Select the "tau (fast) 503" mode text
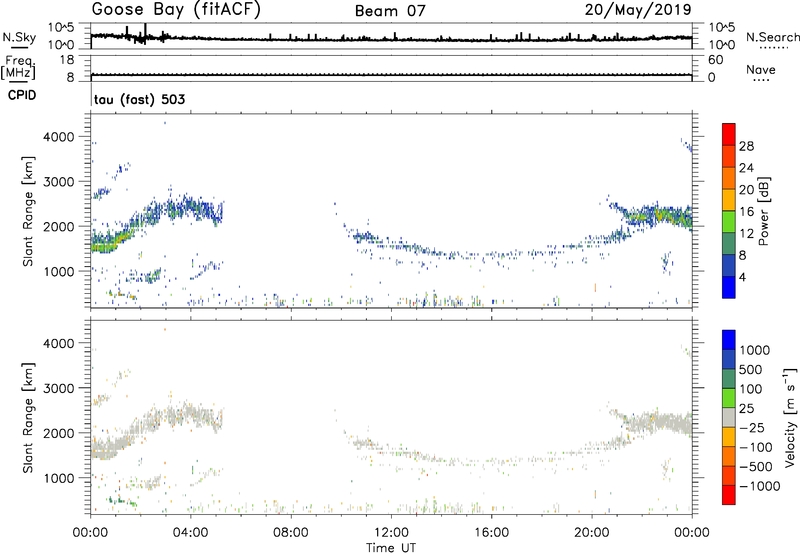Image resolution: width=800 pixels, height=554 pixels. pyautogui.click(x=139, y=99)
